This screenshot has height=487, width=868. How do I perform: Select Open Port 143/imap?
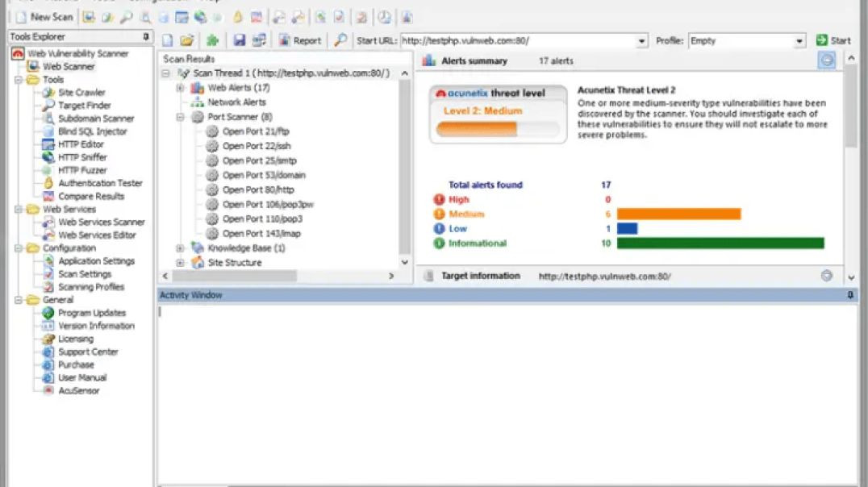click(x=262, y=234)
